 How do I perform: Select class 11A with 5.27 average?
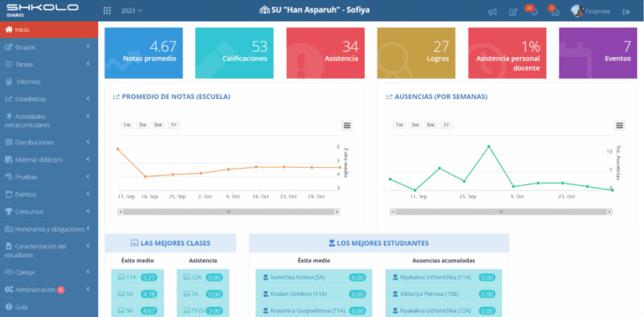[138, 278]
